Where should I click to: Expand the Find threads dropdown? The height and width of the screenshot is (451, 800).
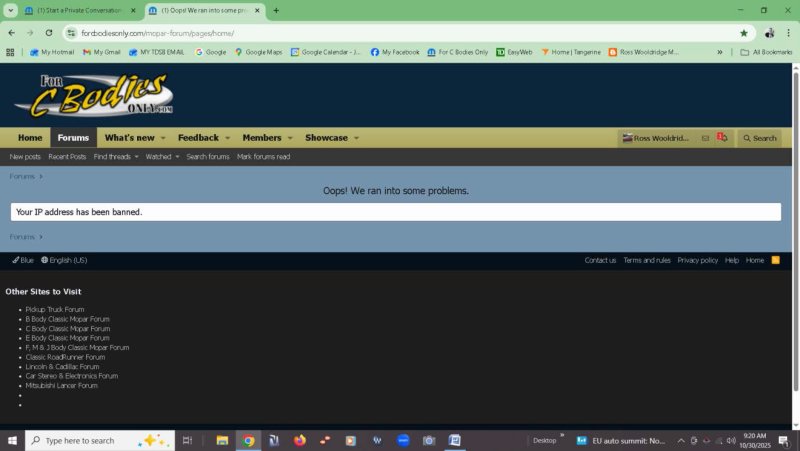116,156
